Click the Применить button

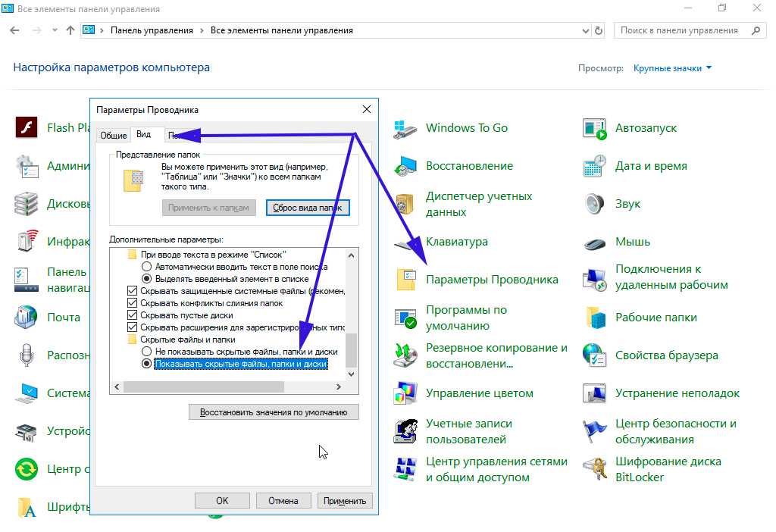point(345,501)
